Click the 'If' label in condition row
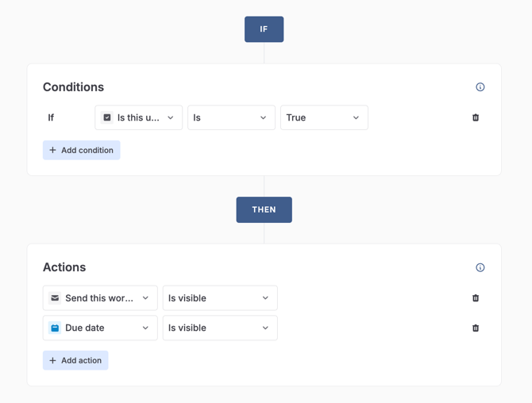Image resolution: width=532 pixels, height=403 pixels. coord(51,117)
